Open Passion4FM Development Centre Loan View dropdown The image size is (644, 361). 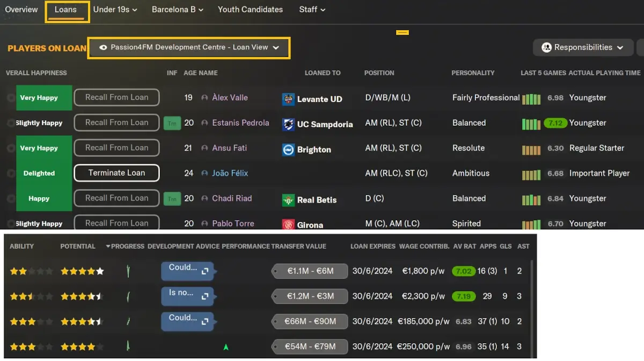(x=189, y=48)
